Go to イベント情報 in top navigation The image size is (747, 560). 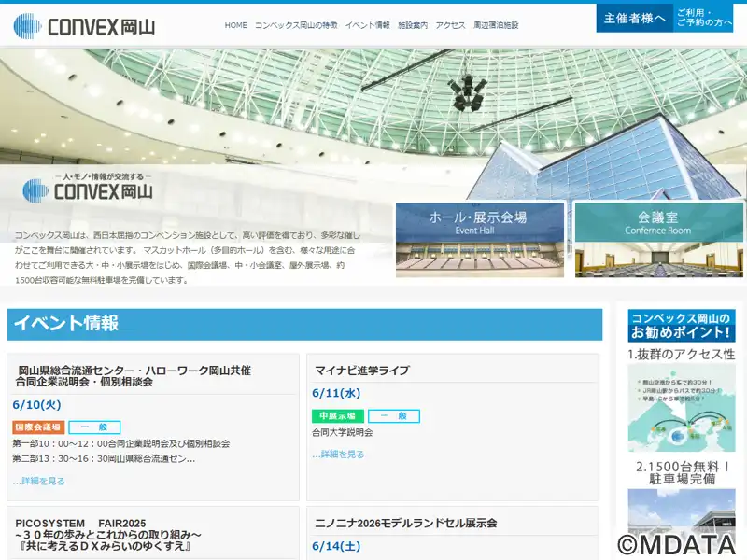(x=367, y=25)
